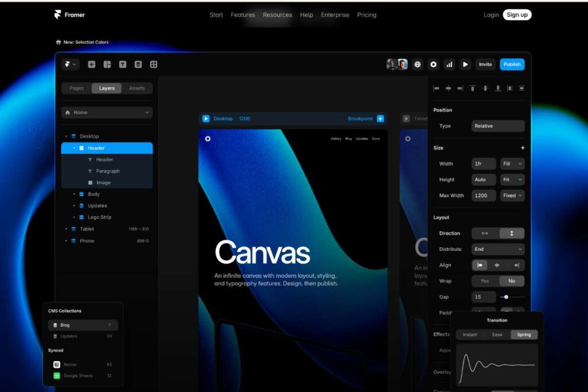Viewport: 588px width, 392px height.
Task: Switch to the Assets tab
Action: [137, 88]
